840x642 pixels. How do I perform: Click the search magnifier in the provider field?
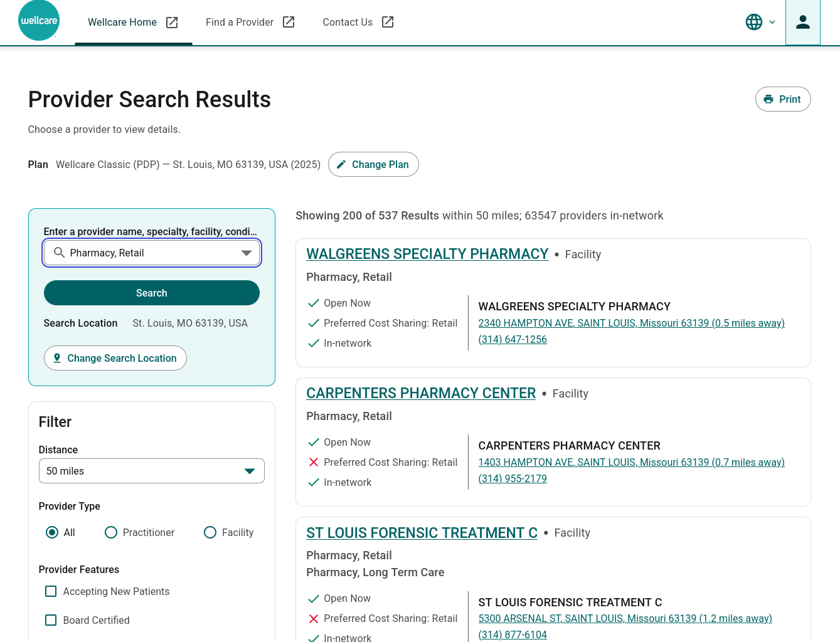pyautogui.click(x=60, y=253)
